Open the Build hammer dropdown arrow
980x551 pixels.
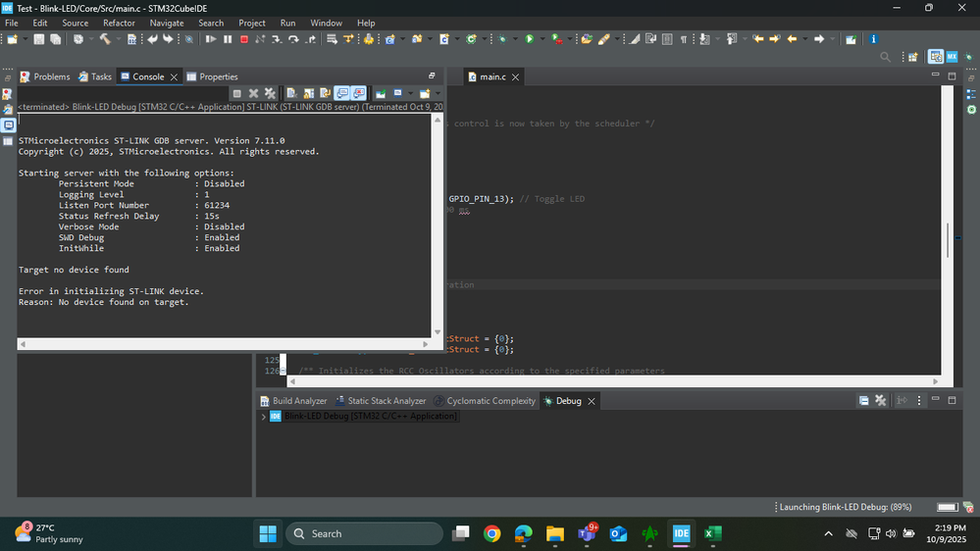click(118, 39)
